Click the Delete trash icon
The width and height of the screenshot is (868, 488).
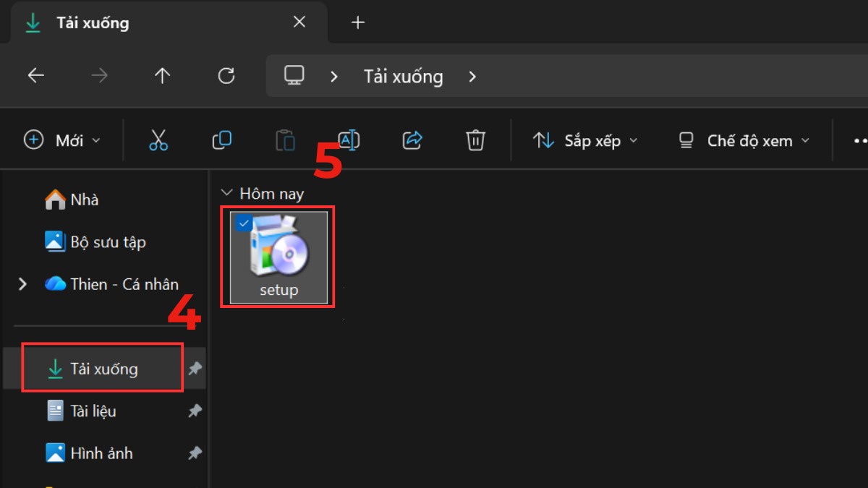[x=475, y=140]
